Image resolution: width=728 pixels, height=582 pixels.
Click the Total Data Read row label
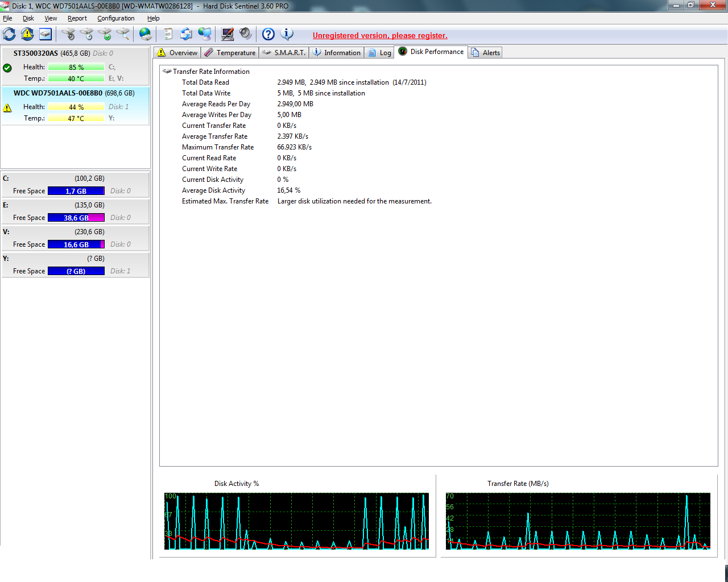click(205, 82)
